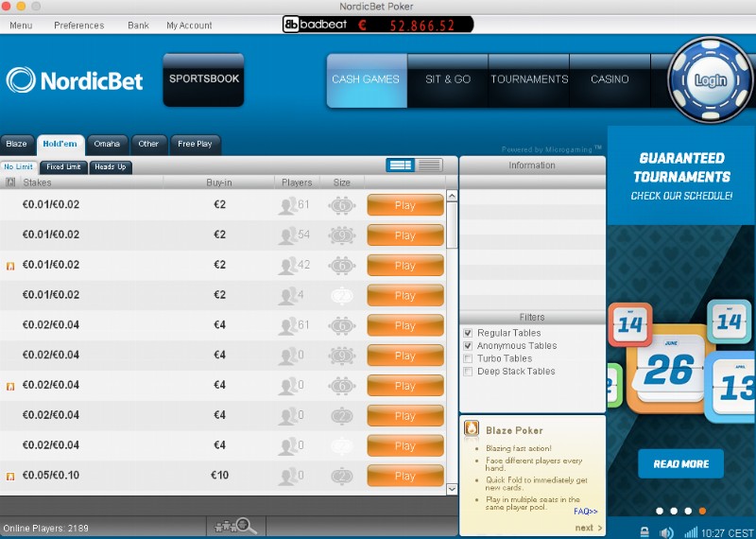Viewport: 756px width, 539px height.
Task: Mute sound via the speaker icon
Action: coord(666,532)
